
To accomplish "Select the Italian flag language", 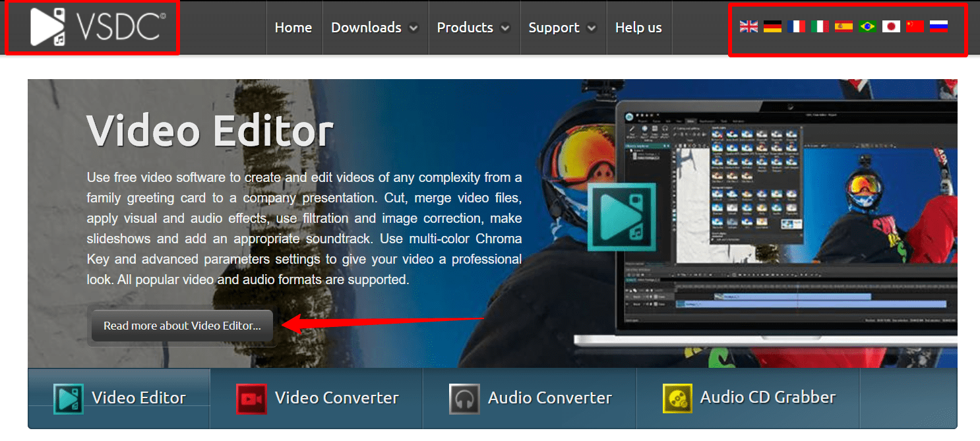I will [x=820, y=26].
